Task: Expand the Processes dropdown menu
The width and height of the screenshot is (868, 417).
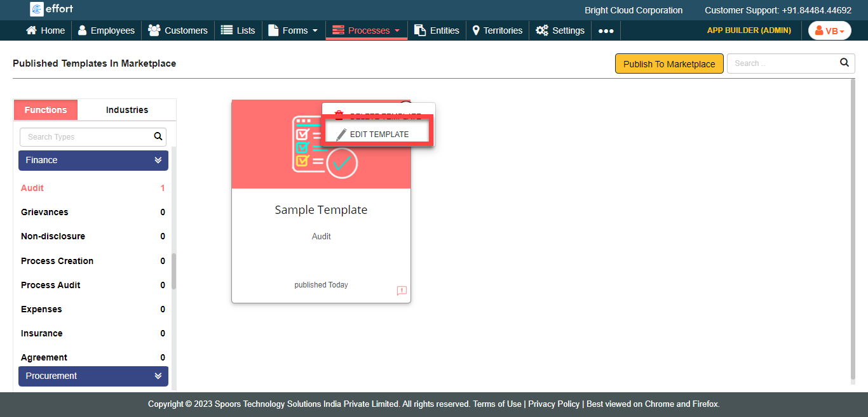Action: tap(367, 30)
